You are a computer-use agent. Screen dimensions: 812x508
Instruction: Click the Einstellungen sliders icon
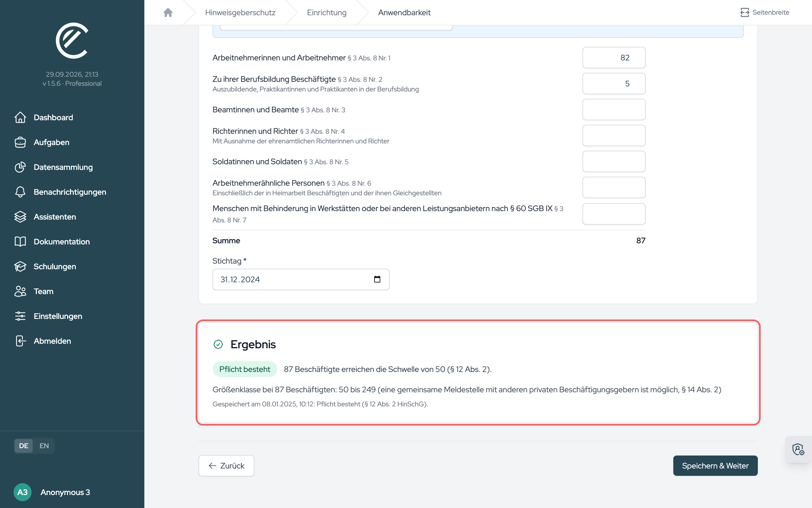(x=20, y=316)
